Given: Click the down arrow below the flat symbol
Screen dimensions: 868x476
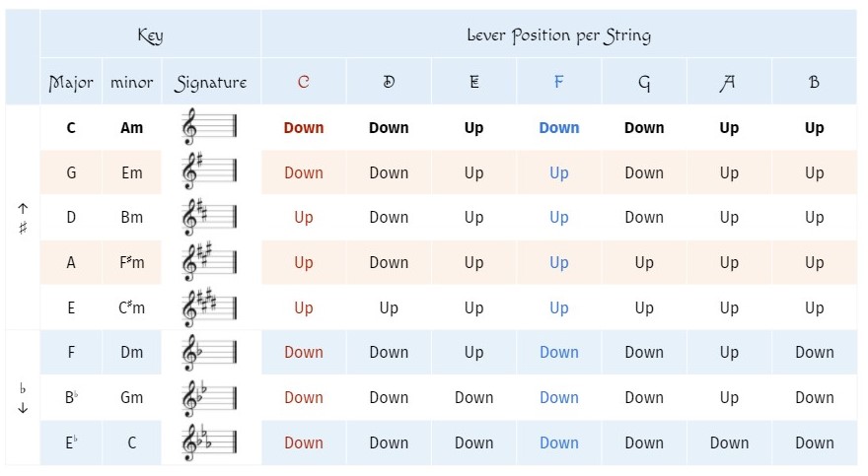Looking at the screenshot, I should [23, 408].
